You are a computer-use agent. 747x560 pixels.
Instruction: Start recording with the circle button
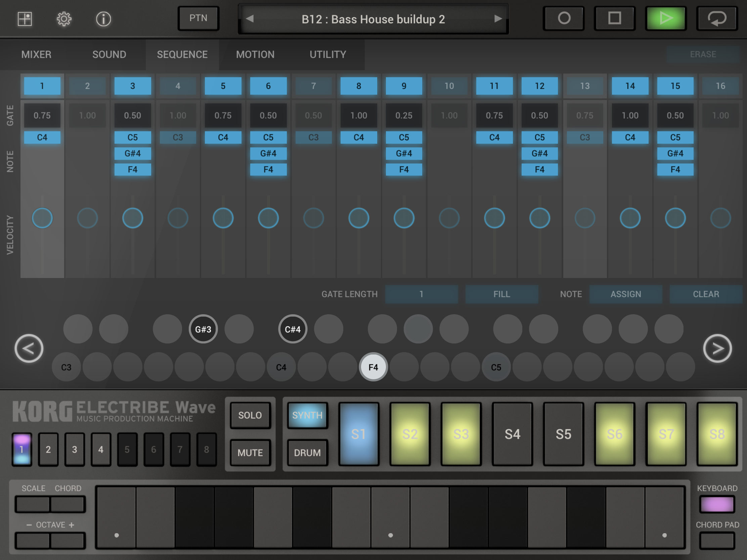pos(564,18)
